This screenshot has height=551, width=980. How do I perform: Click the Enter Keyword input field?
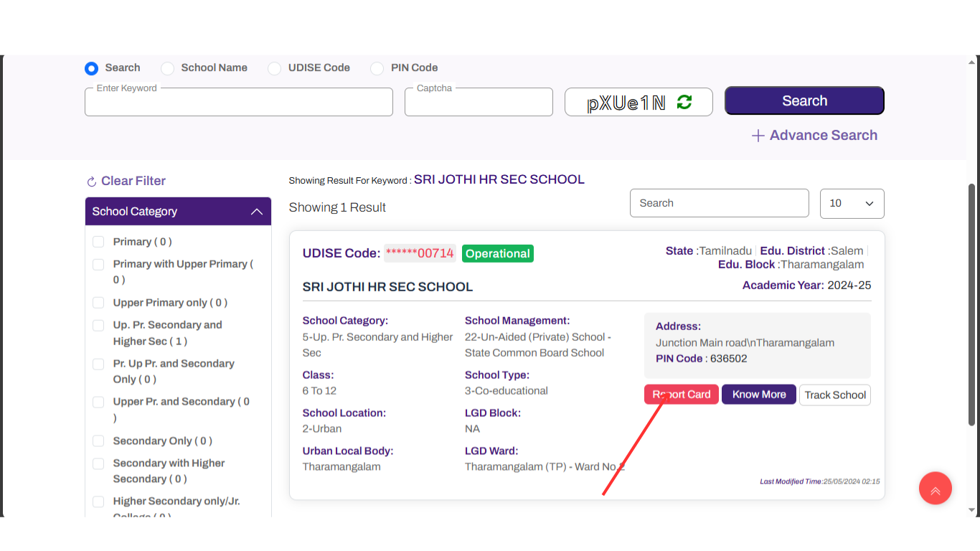[x=238, y=102]
